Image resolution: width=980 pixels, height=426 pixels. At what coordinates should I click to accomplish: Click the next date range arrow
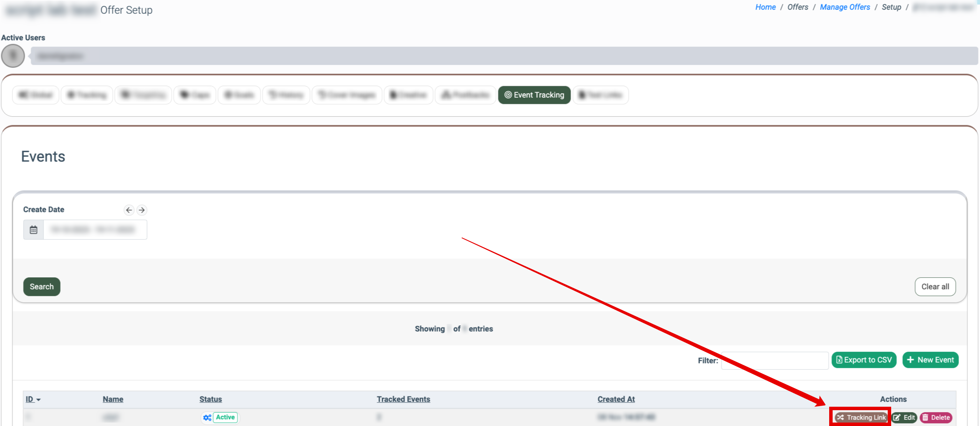142,210
